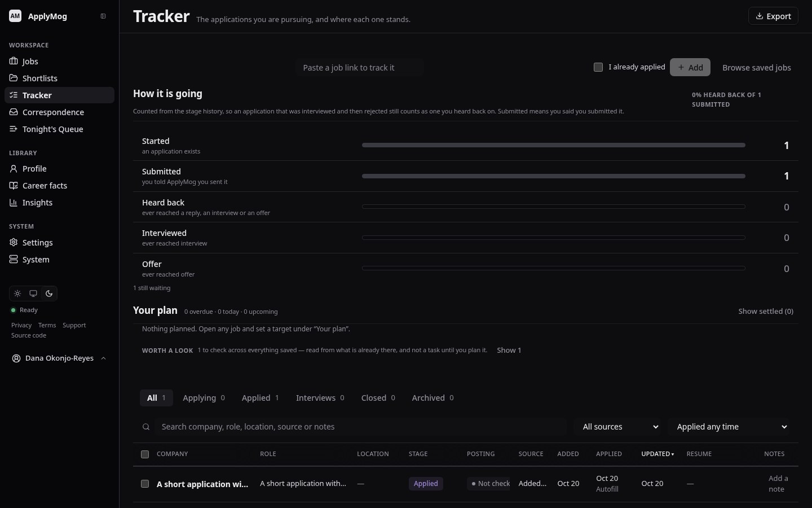Open Browse saved jobs
This screenshot has width=812, height=508.
(757, 67)
